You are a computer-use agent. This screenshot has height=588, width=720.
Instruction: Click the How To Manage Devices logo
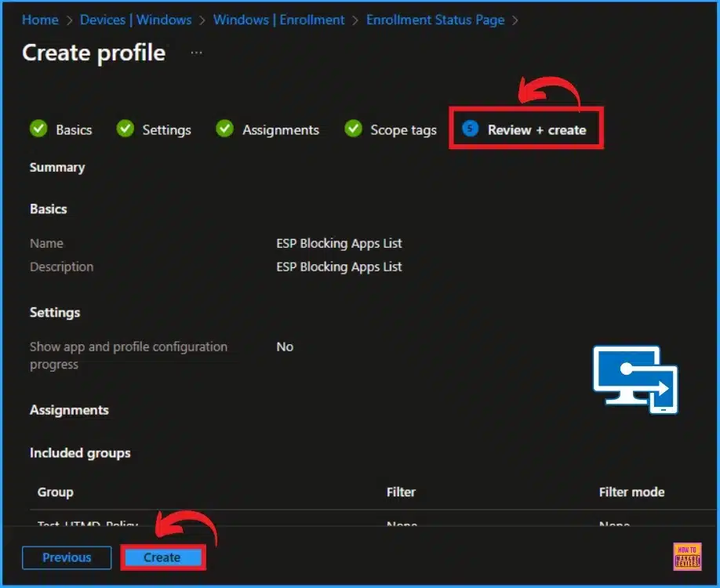[x=686, y=557]
